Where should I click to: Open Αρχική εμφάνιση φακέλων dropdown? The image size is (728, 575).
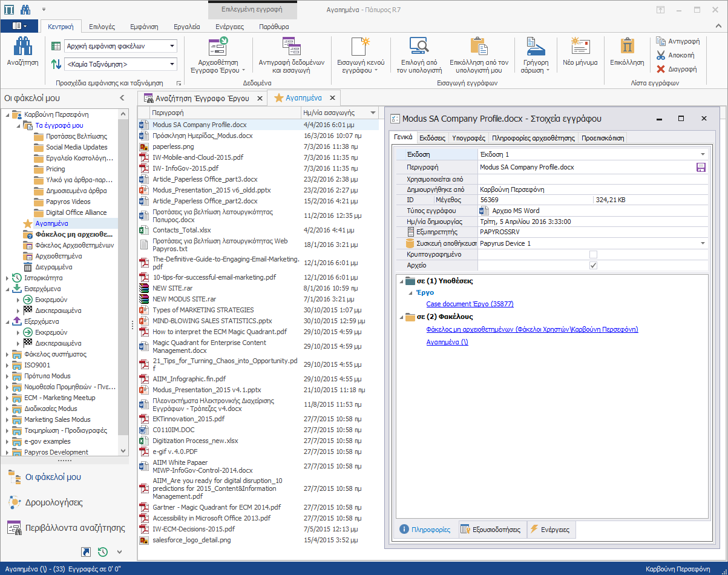click(172, 46)
